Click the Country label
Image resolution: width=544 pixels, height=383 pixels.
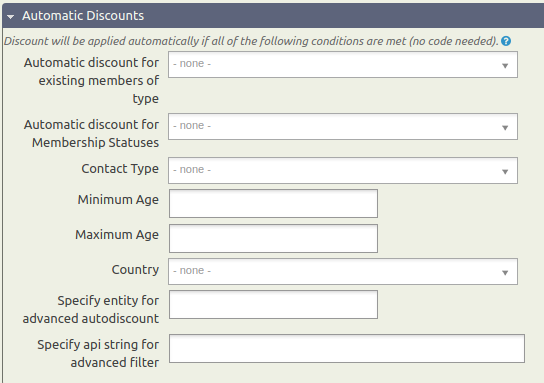pyautogui.click(x=135, y=270)
